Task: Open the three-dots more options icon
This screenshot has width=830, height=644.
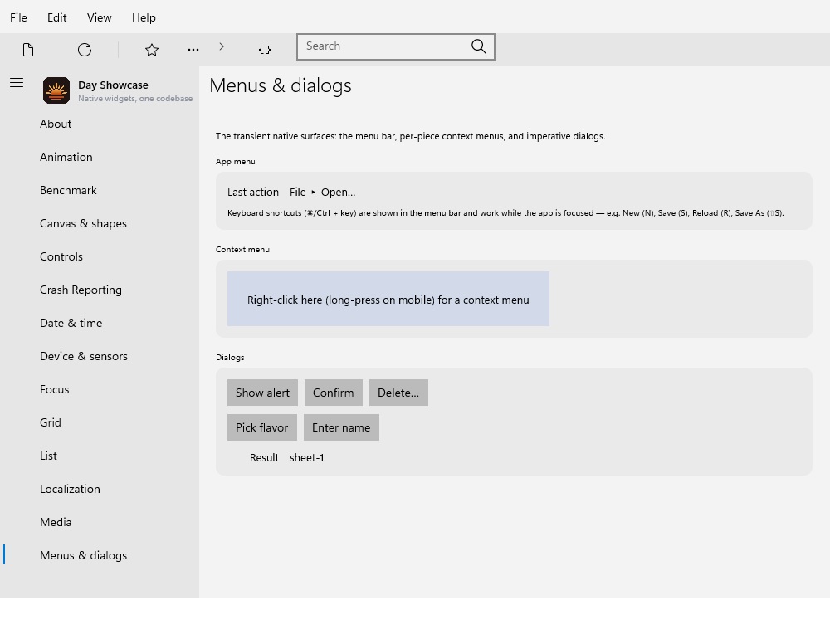Action: coord(193,50)
